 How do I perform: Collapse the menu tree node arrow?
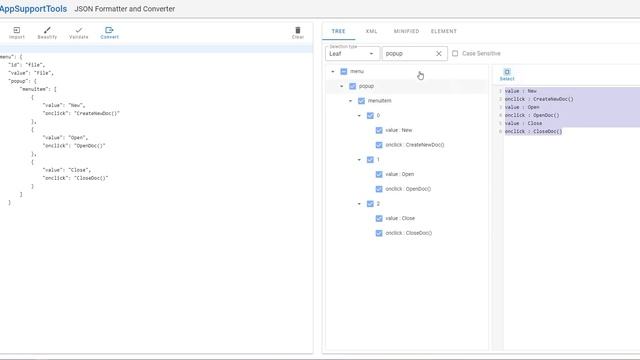pos(333,71)
